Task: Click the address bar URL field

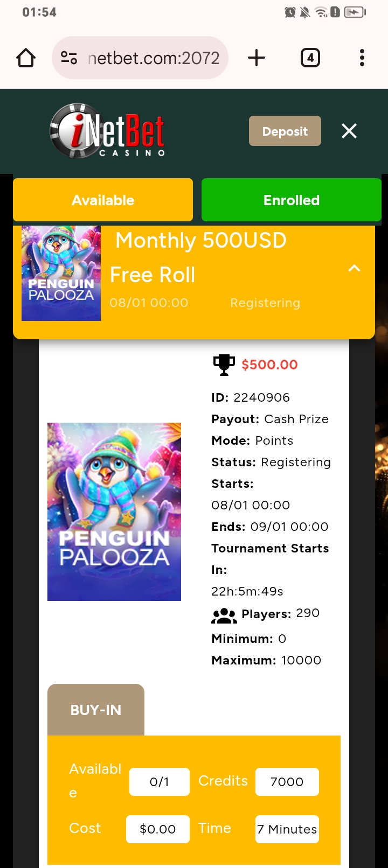Action: (x=154, y=58)
